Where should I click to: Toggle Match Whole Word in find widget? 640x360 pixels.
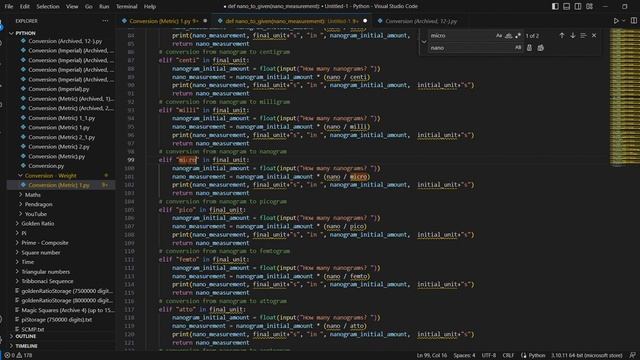(x=509, y=36)
